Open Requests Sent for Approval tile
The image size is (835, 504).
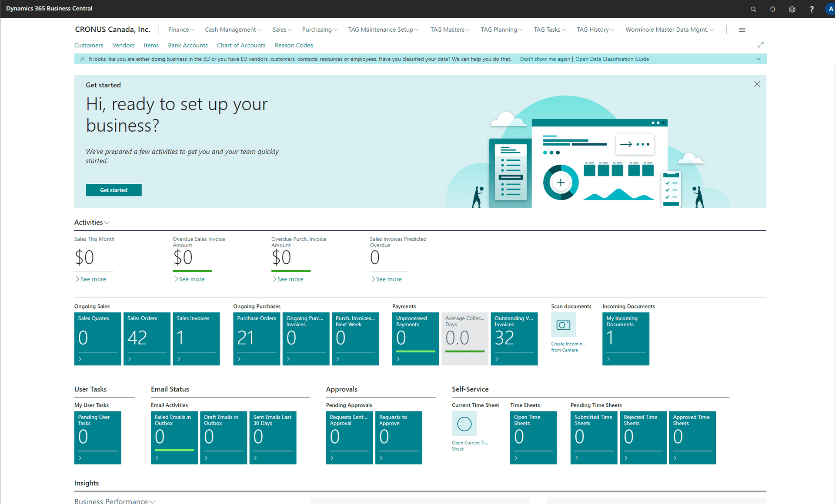pos(349,438)
